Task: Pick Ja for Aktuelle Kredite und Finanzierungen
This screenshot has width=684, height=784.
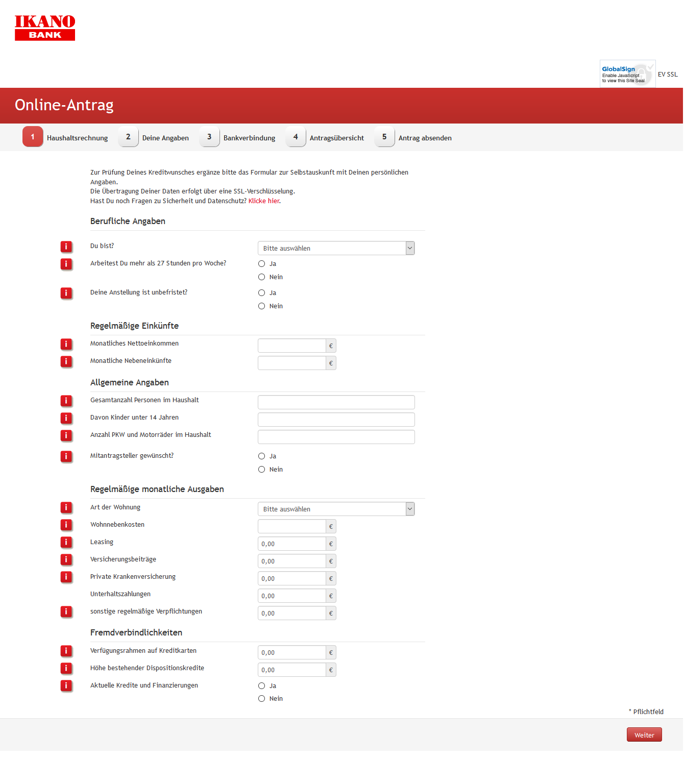Action: pyautogui.click(x=261, y=686)
